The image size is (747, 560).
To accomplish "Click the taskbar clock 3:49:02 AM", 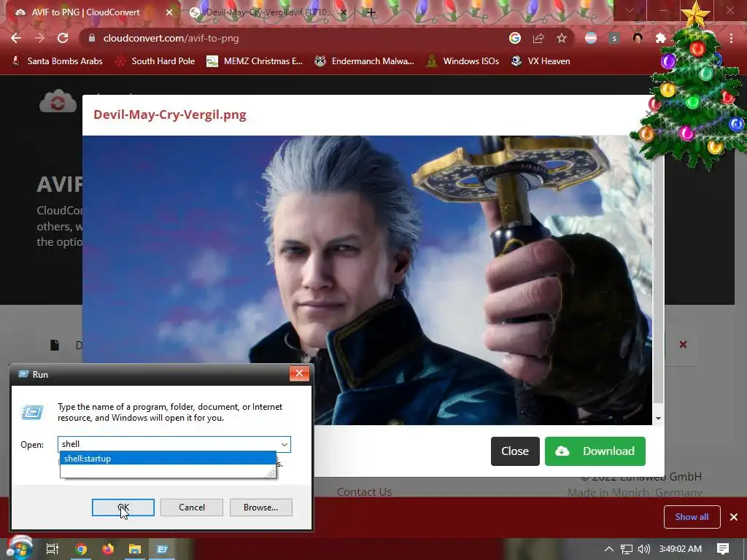I will [680, 549].
